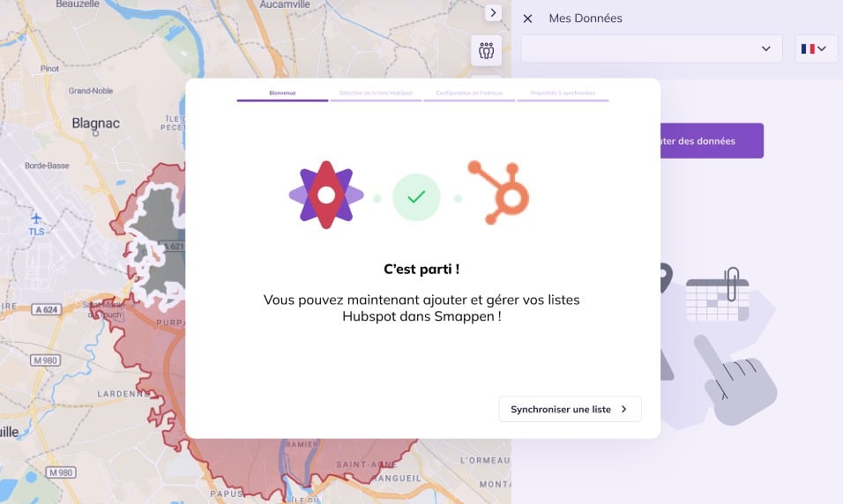
Task: Open the French flag language dropdown
Action: (816, 49)
